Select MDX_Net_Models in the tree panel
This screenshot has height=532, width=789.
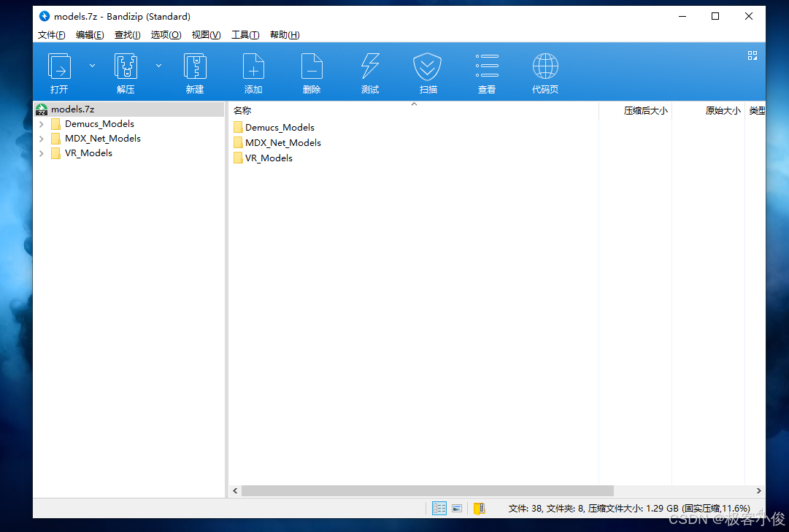coord(103,139)
